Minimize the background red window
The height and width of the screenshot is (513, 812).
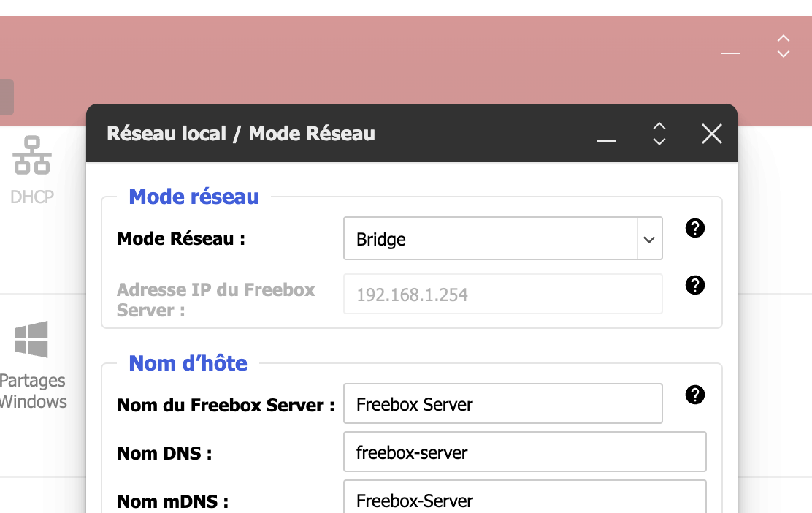pyautogui.click(x=731, y=53)
